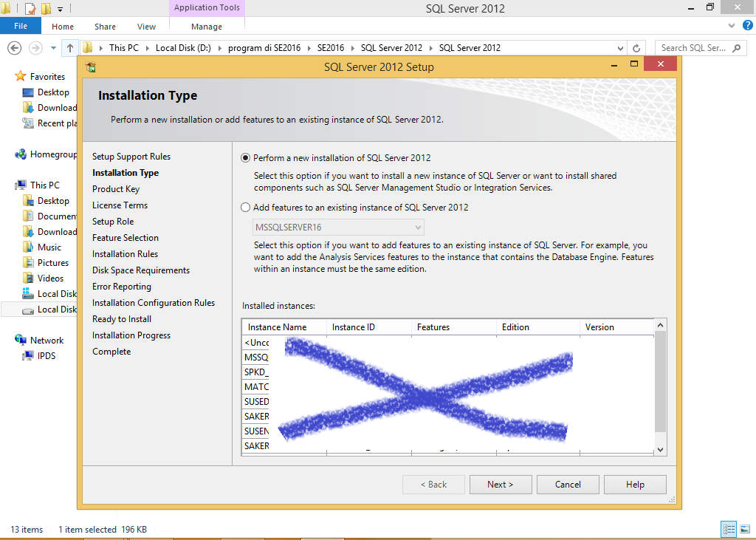Screen dimensions: 756x540
Task: Click the Favorites star icon
Action: coord(20,76)
